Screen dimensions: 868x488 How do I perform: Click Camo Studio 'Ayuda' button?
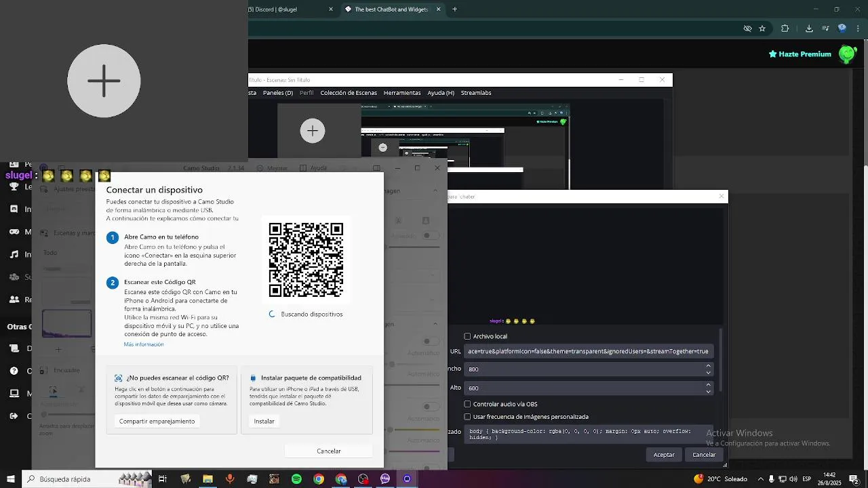click(x=313, y=168)
